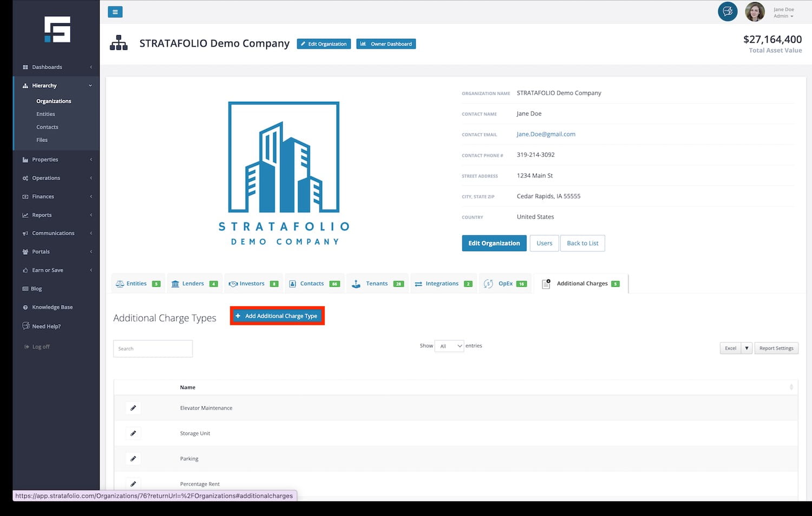Click the edit pencil beside Storage Unit
The height and width of the screenshot is (516, 812).
(x=133, y=433)
